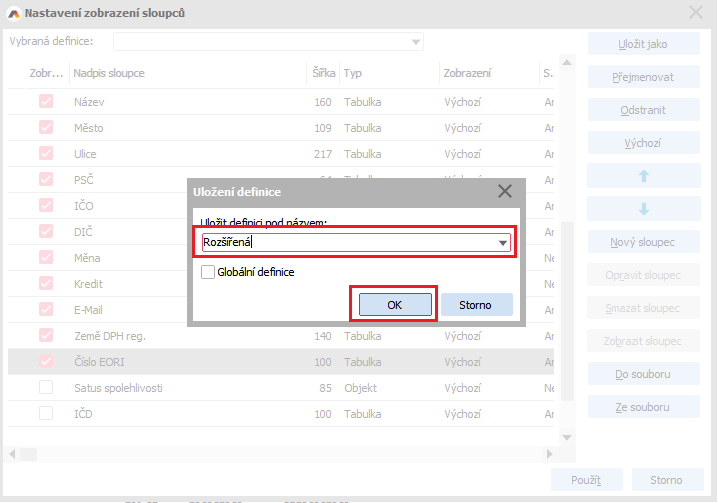Screen dimensions: 718x503
Task: Click the definition name text field
Action: (x=345, y=242)
